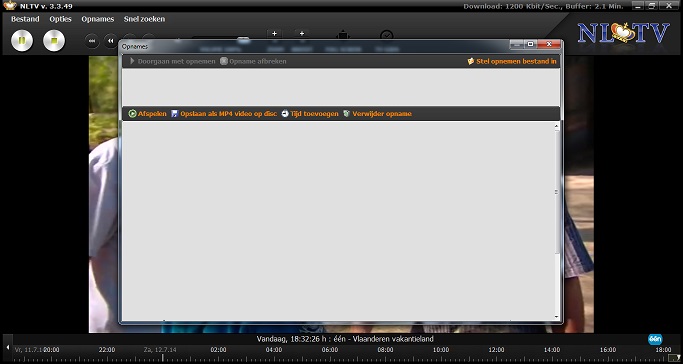The image size is (683, 364).
Task: Click the timeline left scroll arrow
Action: [7, 347]
